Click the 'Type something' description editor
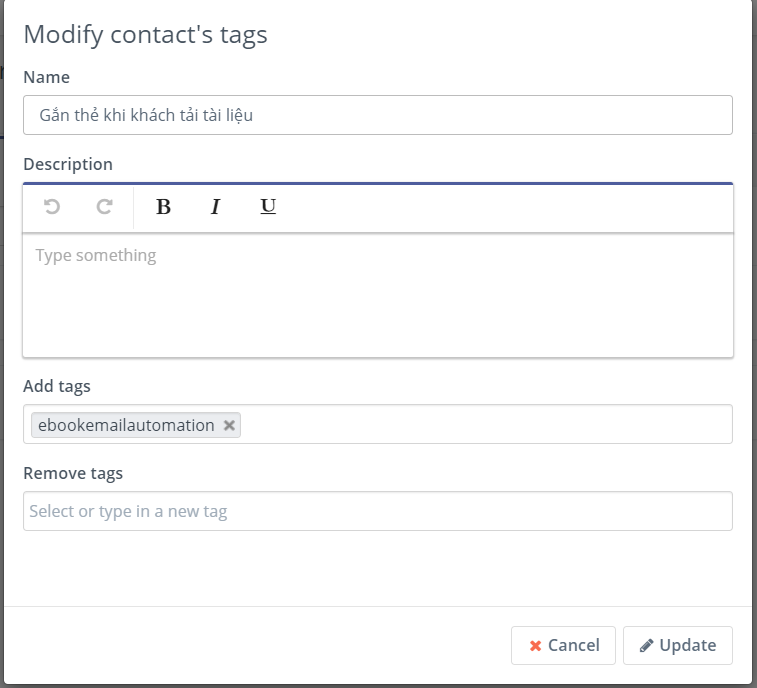Screen dimensions: 757x688 377,294
